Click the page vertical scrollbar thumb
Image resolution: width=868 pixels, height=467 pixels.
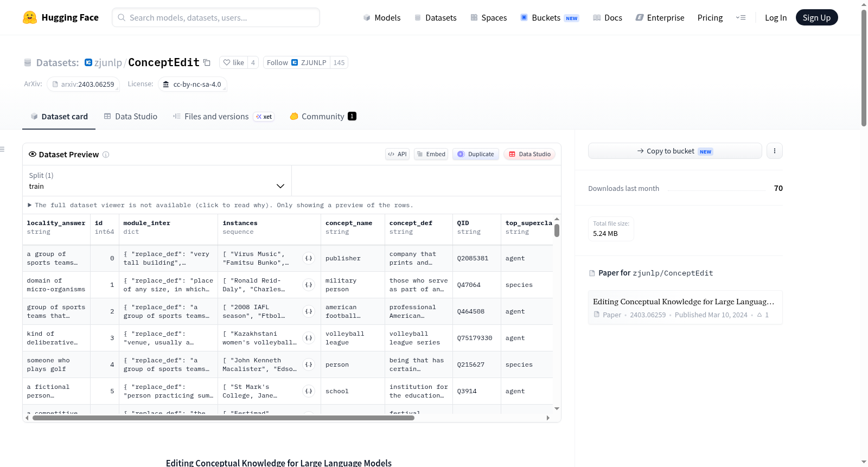[864, 68]
